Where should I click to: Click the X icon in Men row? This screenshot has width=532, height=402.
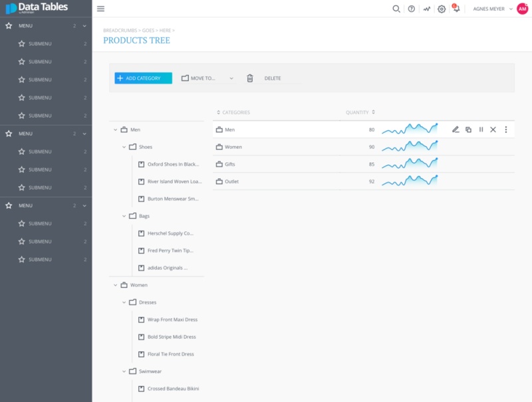pyautogui.click(x=493, y=130)
